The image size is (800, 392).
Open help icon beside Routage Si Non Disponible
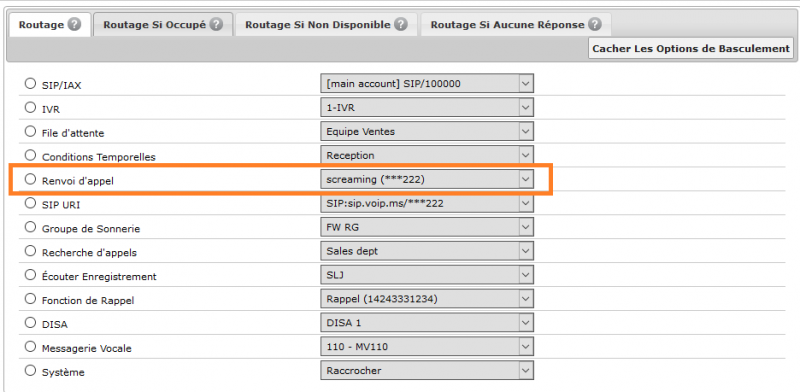tap(401, 24)
